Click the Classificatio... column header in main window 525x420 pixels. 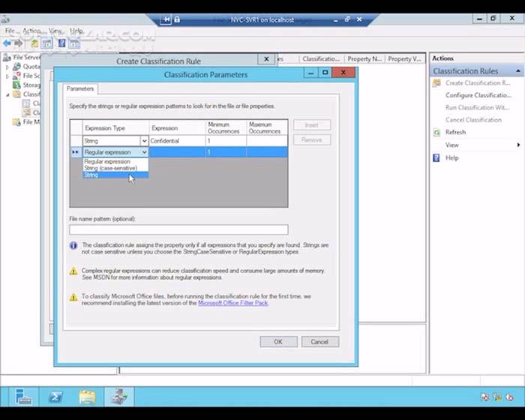click(x=321, y=59)
